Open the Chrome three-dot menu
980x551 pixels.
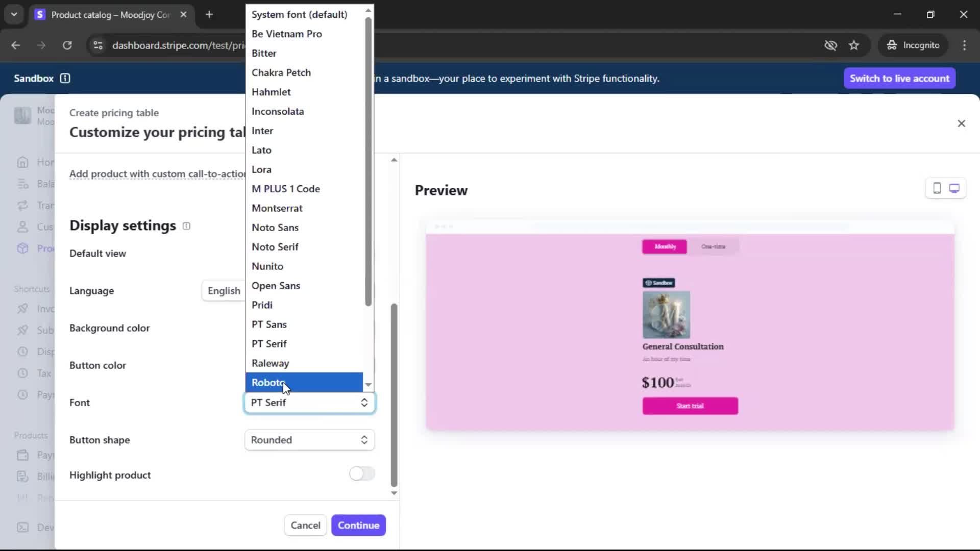(964, 45)
